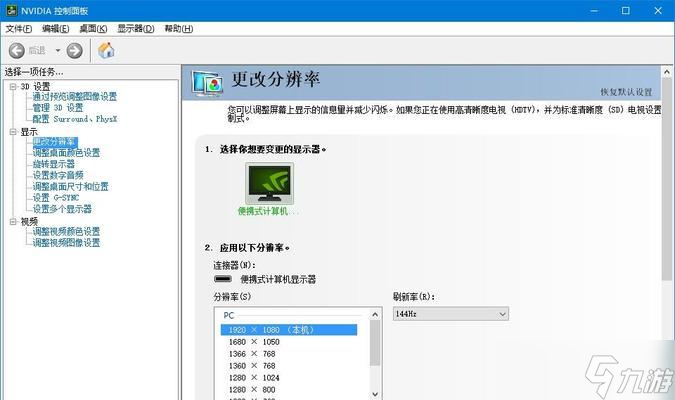The width and height of the screenshot is (675, 400).
Task: Open the Back history dropdown arrow
Action: coord(58,50)
